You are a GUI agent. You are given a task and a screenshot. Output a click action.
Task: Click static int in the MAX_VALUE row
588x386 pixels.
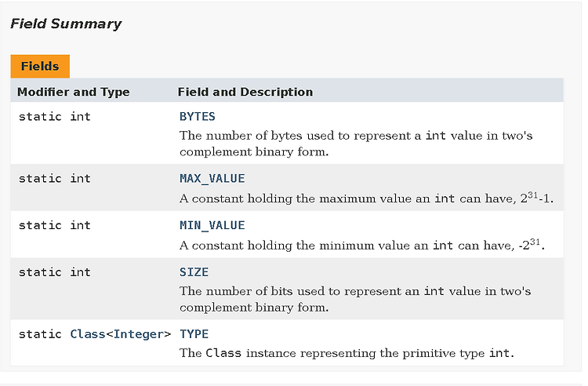tap(55, 179)
